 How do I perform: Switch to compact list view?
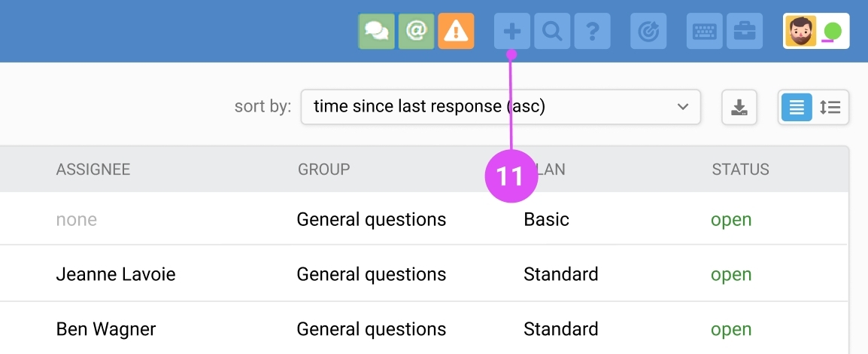797,107
